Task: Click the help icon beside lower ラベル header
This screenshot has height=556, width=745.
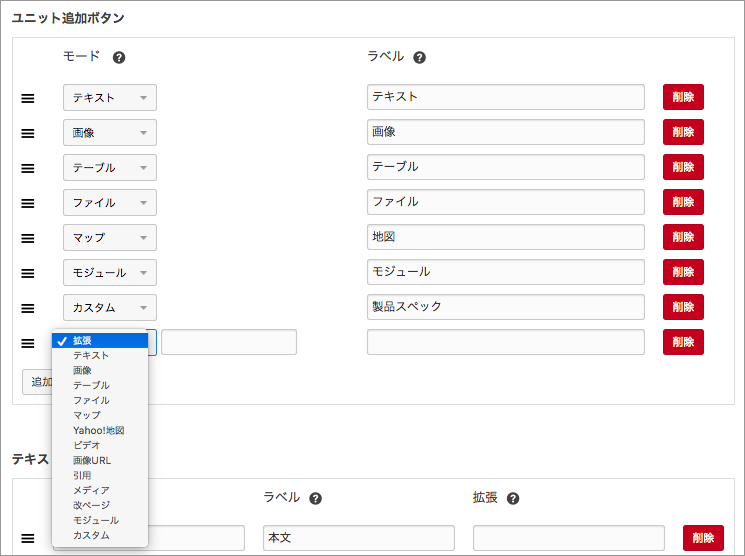Action: point(315,498)
